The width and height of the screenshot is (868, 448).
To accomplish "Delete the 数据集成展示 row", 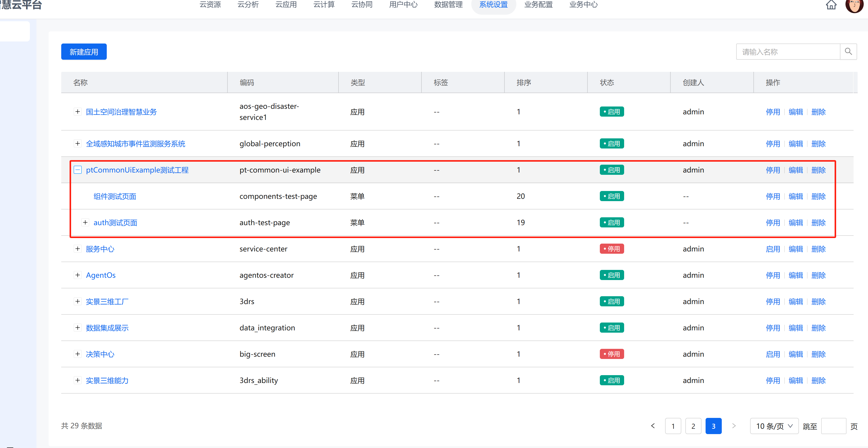I will [x=818, y=328].
